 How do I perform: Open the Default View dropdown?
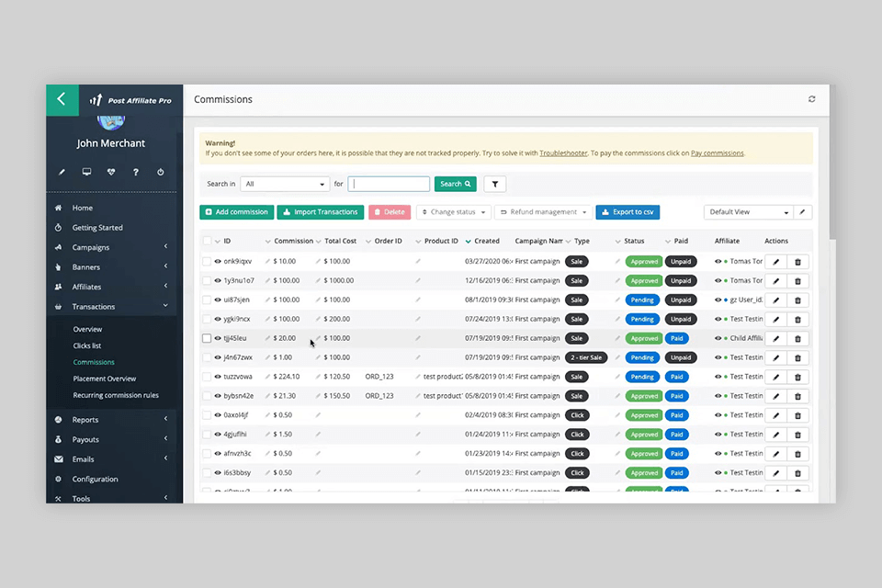click(749, 212)
